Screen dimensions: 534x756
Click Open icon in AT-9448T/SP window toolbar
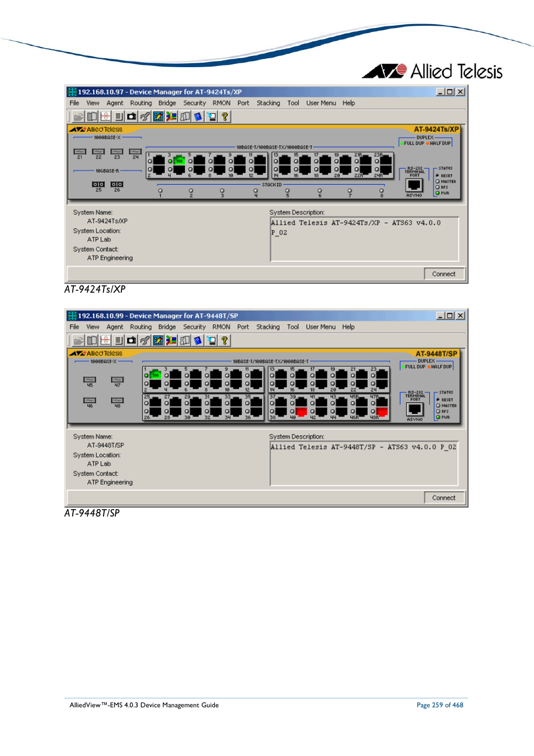[78, 340]
